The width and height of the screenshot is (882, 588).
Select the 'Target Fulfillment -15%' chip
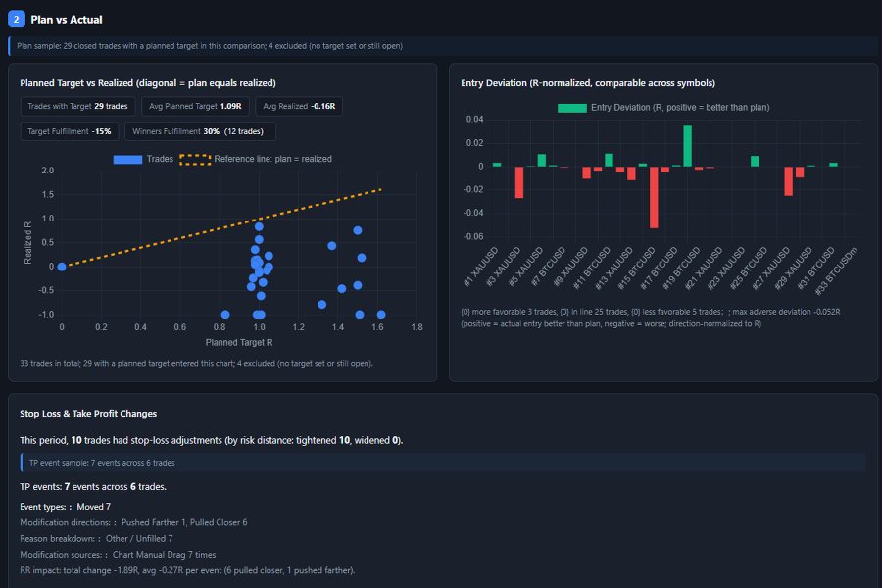tap(70, 131)
